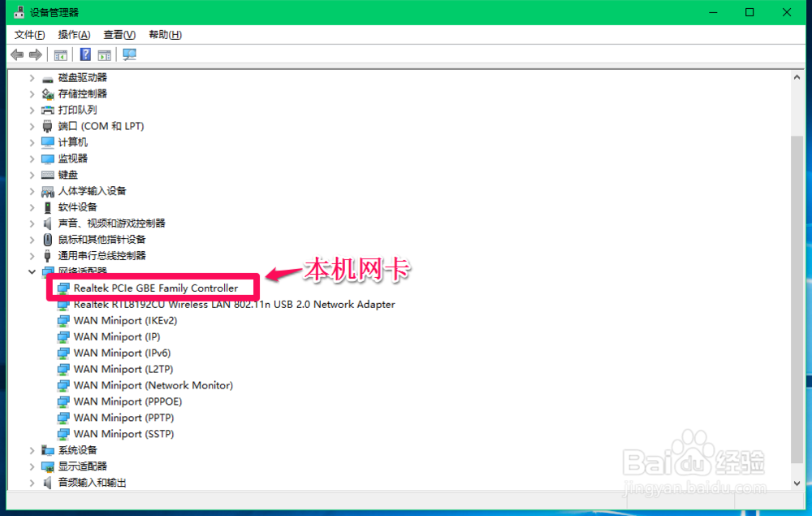Select WAN Miniport (PPPOE)
812x516 pixels.
tap(128, 401)
